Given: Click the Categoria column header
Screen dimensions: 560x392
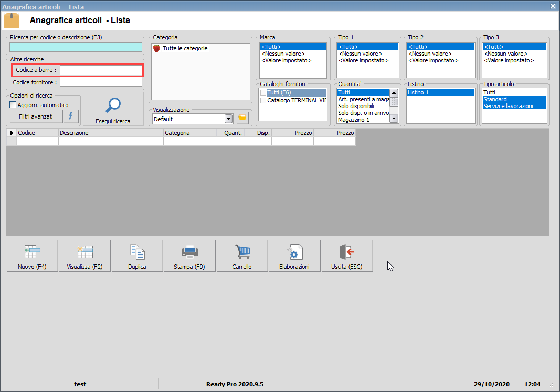Looking at the screenshot, I should click(189, 133).
